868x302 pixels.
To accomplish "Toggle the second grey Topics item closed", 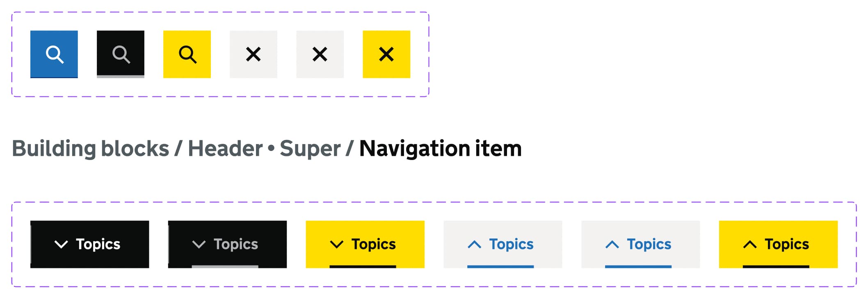I will point(640,244).
